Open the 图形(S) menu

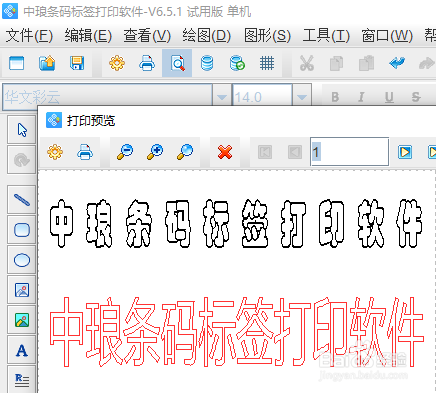coord(267,35)
